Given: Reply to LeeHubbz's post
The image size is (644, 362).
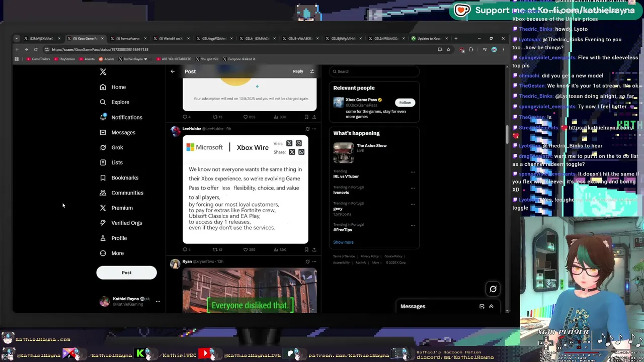Looking at the screenshot, I should coord(186,249).
